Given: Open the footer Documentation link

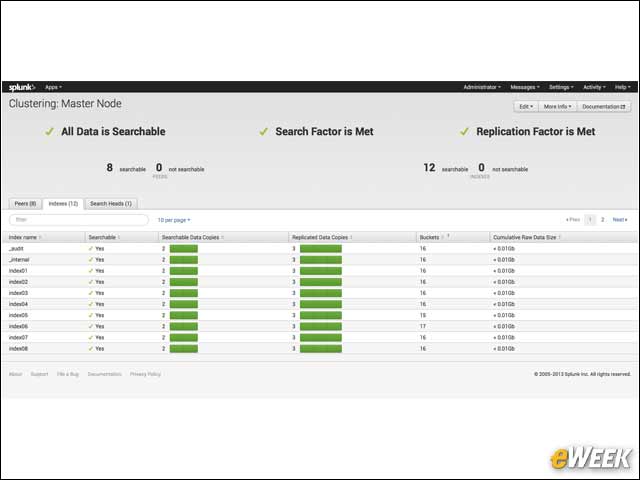Looking at the screenshot, I should (104, 374).
